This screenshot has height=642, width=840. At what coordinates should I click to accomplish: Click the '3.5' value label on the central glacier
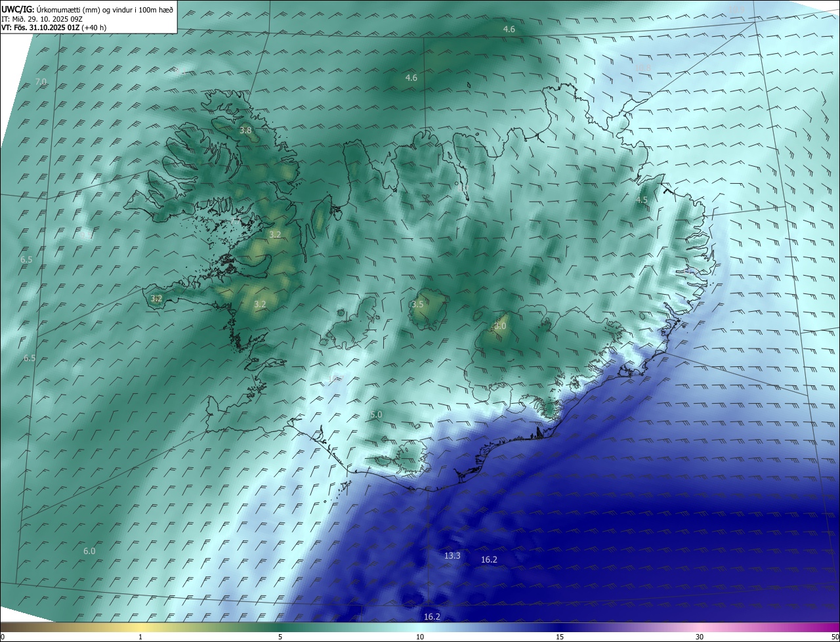pos(417,305)
